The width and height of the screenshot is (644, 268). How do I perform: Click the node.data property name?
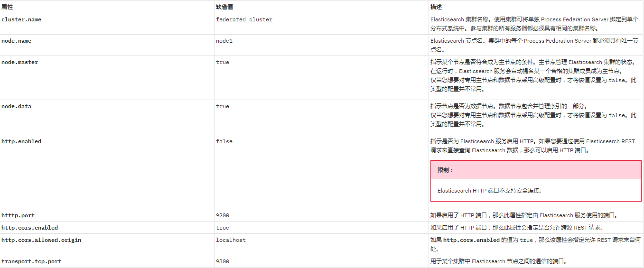pos(17,106)
